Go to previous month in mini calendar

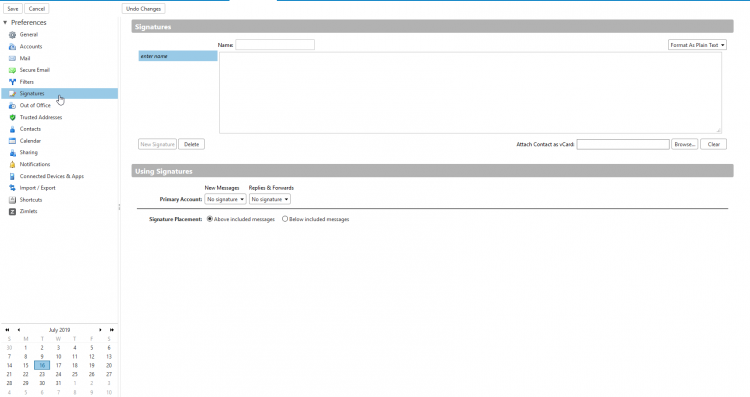click(19, 330)
